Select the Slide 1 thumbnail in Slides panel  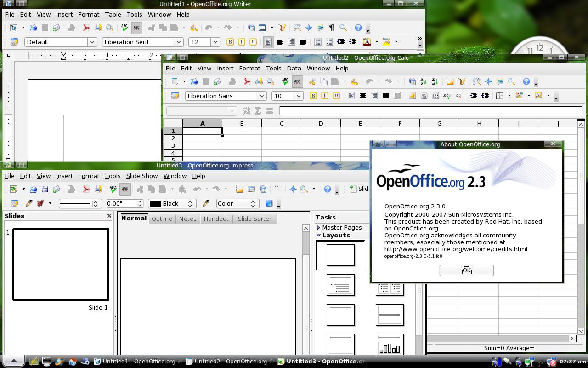(61, 264)
